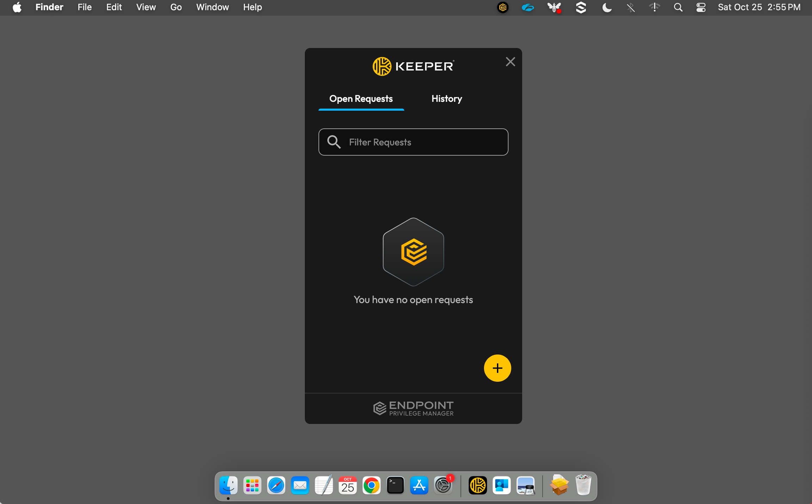Open Mail from the Dock
The image size is (812, 504).
pyautogui.click(x=300, y=486)
